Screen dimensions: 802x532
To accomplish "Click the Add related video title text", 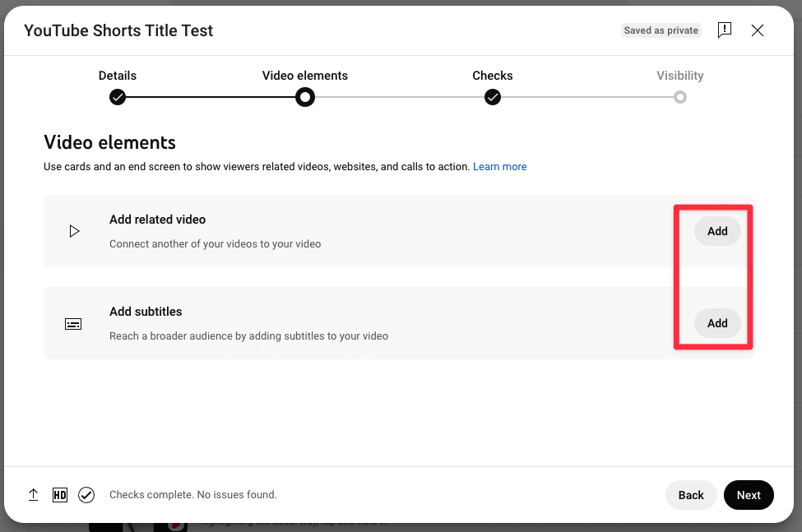I will coord(158,220).
